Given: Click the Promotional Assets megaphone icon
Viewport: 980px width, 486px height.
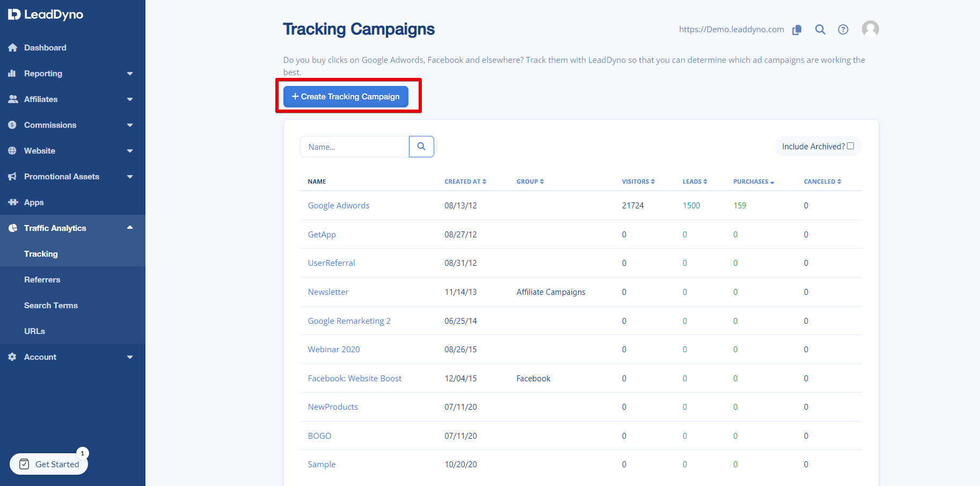Looking at the screenshot, I should pyautogui.click(x=12, y=177).
